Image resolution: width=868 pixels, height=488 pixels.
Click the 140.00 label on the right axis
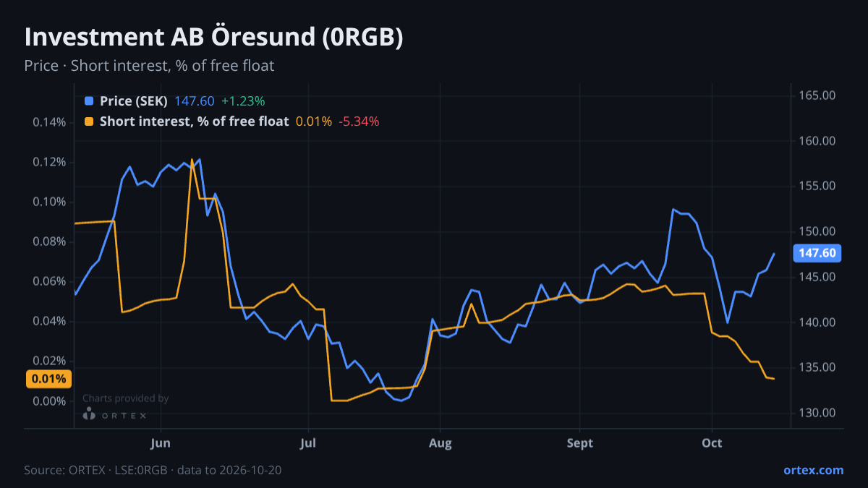click(817, 322)
